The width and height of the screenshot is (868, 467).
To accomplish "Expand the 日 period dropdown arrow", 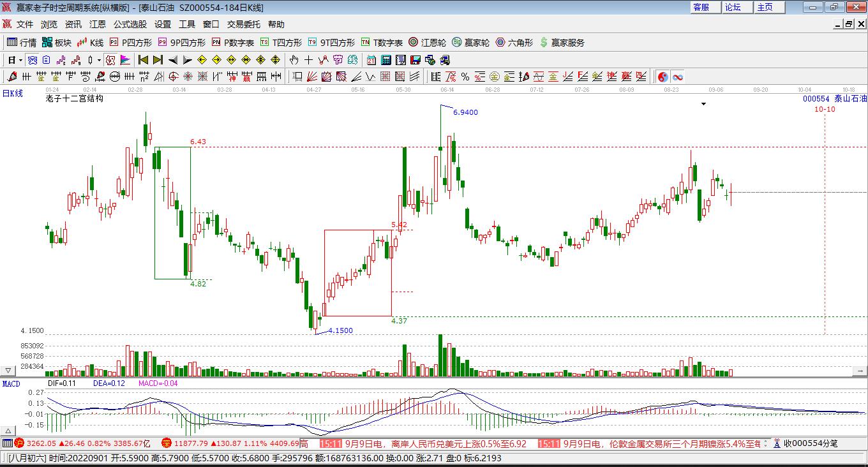I will (20, 60).
